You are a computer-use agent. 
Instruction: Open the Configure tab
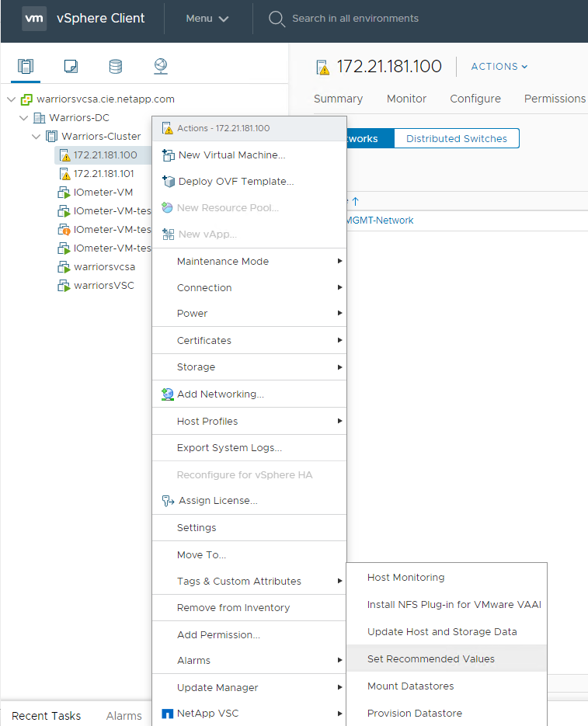click(x=475, y=99)
